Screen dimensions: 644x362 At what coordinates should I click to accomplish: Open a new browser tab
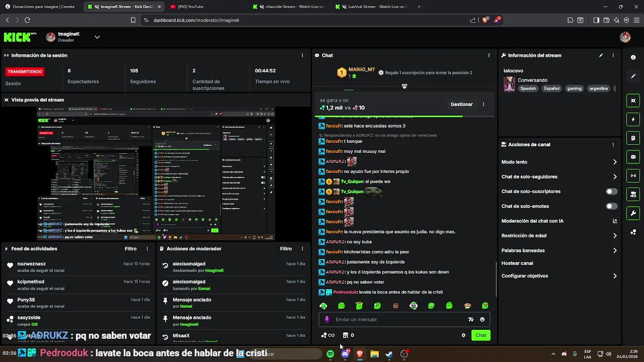point(419,7)
